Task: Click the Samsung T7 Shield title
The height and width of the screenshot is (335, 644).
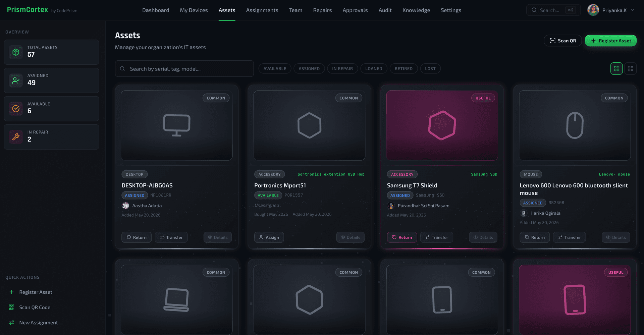Action: (x=412, y=185)
